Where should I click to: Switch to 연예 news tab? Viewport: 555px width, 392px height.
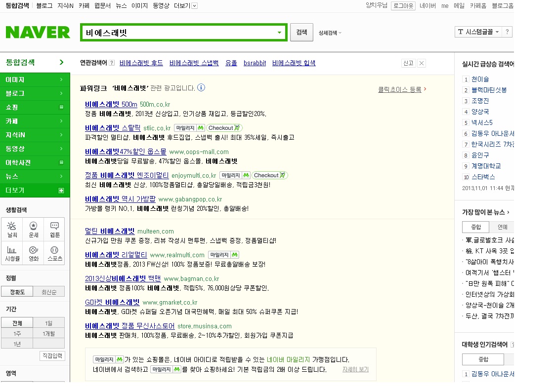(502, 227)
